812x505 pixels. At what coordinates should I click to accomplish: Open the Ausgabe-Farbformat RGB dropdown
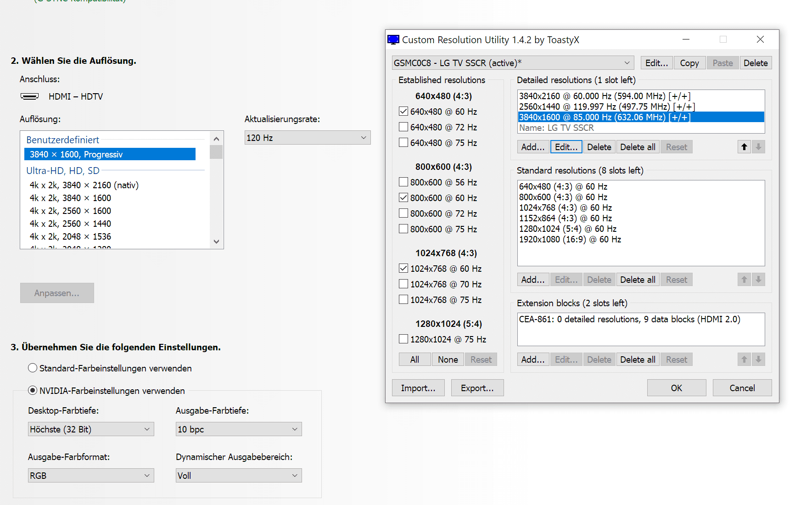(x=91, y=476)
